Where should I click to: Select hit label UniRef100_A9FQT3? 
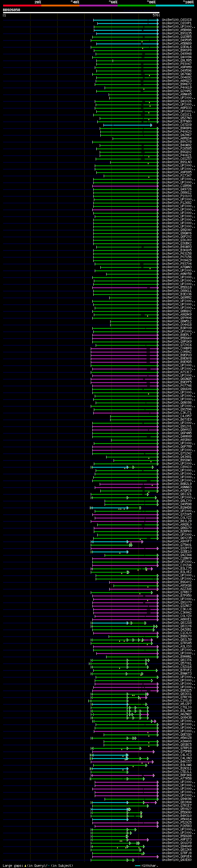click(177, 839)
